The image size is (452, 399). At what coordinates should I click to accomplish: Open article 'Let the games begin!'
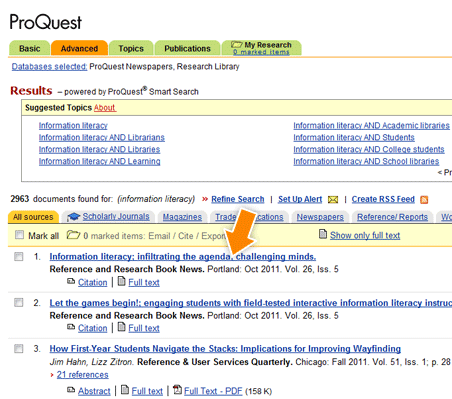click(x=251, y=303)
